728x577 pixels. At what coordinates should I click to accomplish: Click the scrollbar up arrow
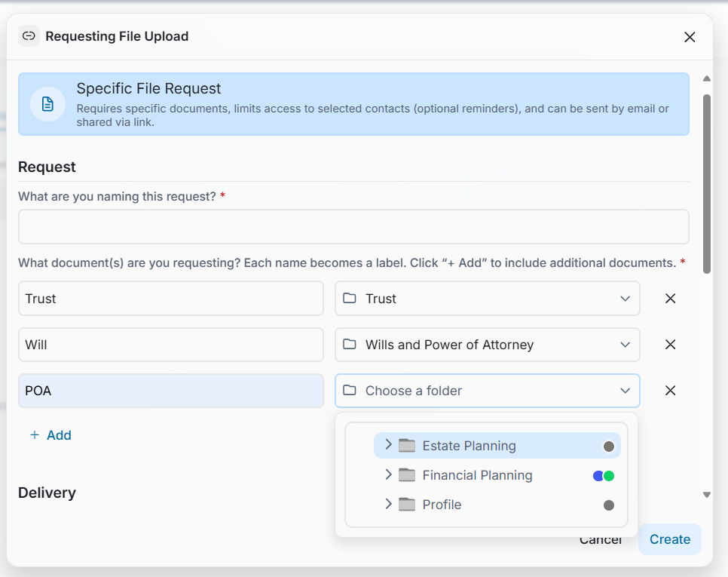[707, 78]
